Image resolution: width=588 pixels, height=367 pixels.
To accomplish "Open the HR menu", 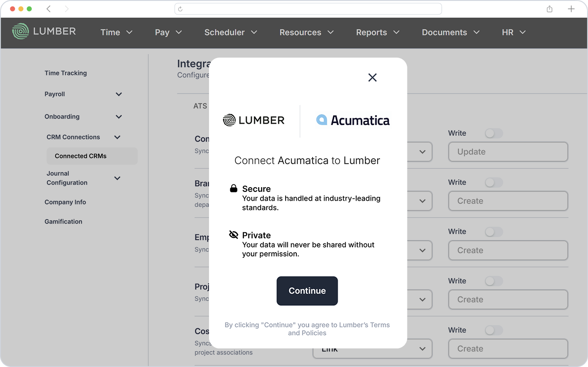I will [x=514, y=33].
